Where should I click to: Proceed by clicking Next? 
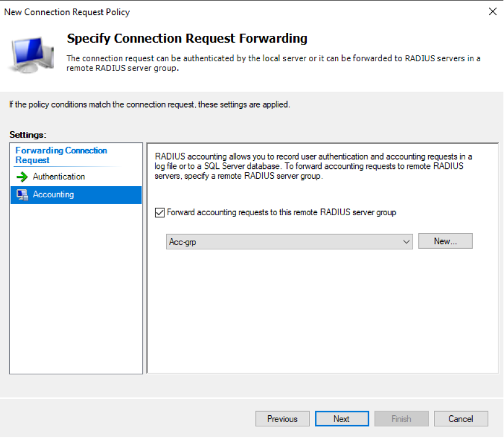click(341, 419)
